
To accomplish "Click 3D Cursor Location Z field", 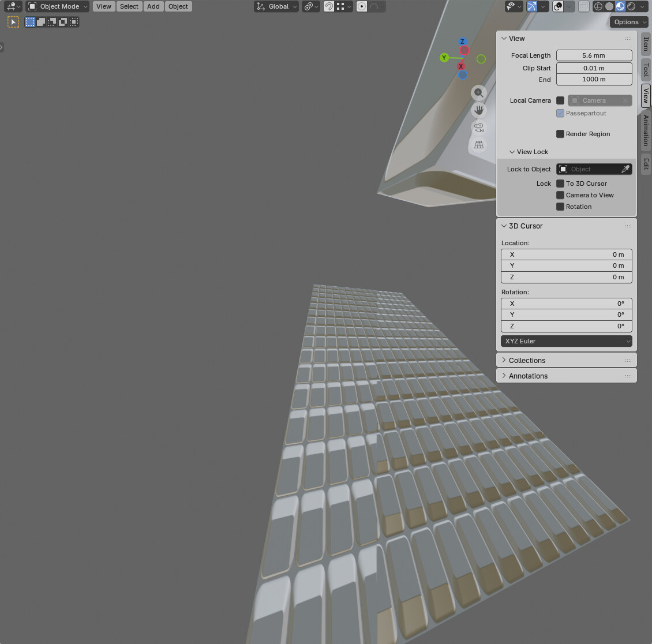I will coord(567,277).
